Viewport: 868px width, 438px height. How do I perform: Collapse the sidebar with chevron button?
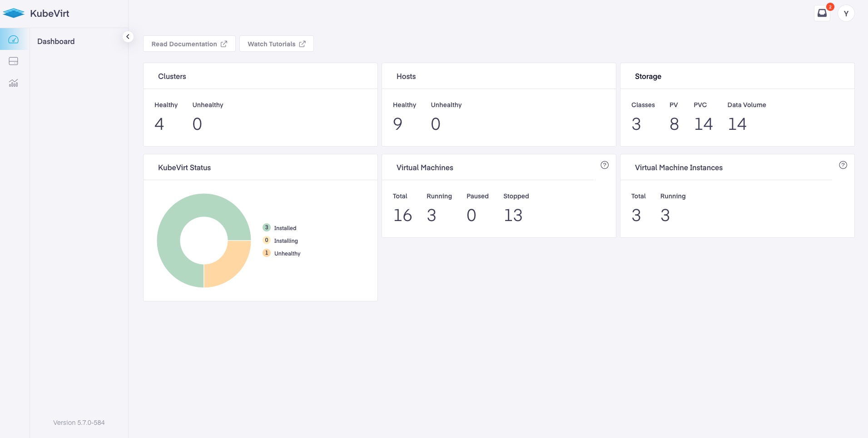128,37
